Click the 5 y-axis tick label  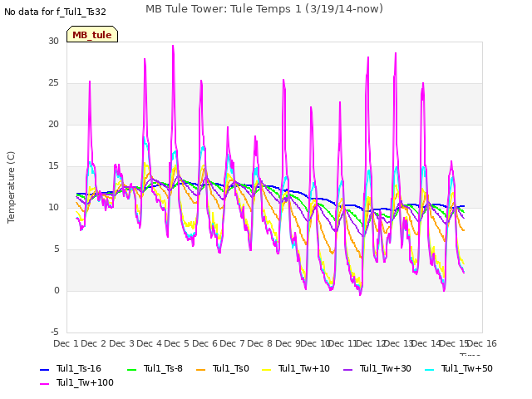[x=57, y=249]
